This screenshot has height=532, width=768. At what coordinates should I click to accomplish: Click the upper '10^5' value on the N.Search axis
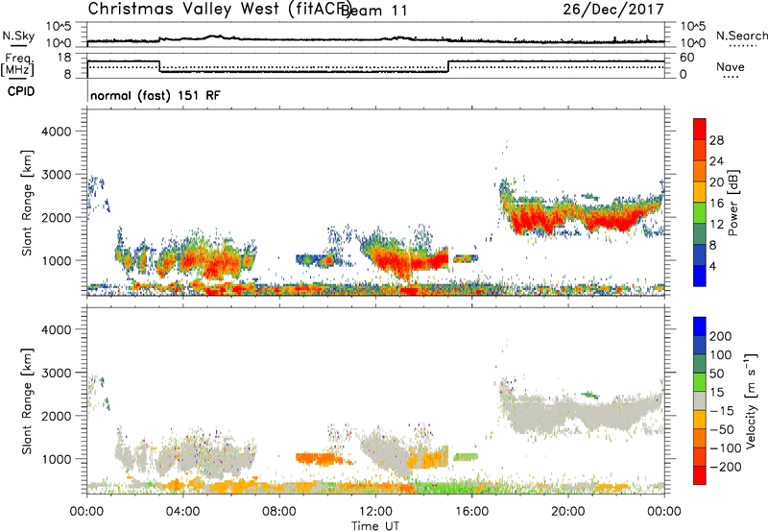click(x=693, y=27)
